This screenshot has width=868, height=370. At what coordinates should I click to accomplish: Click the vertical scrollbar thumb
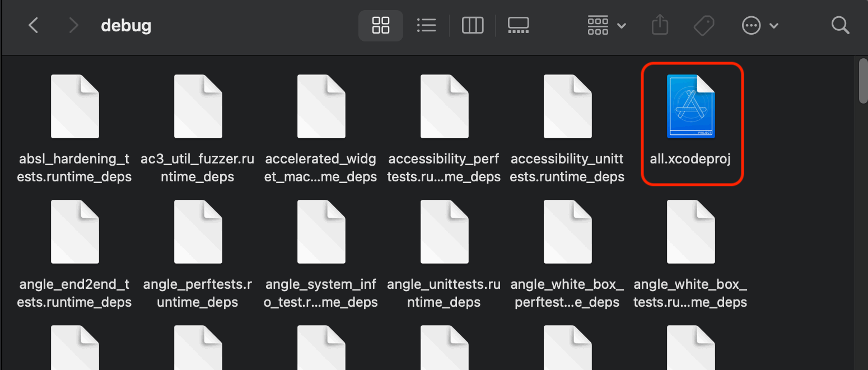click(863, 81)
